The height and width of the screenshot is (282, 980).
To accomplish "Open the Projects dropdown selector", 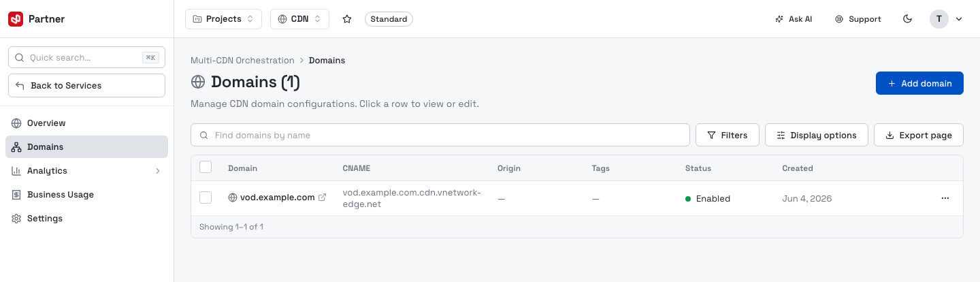I will [223, 19].
